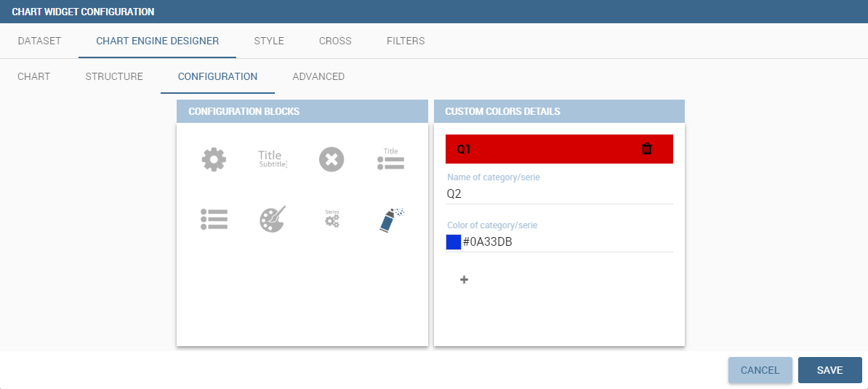Click the Custom Colors Details header

pos(559,111)
